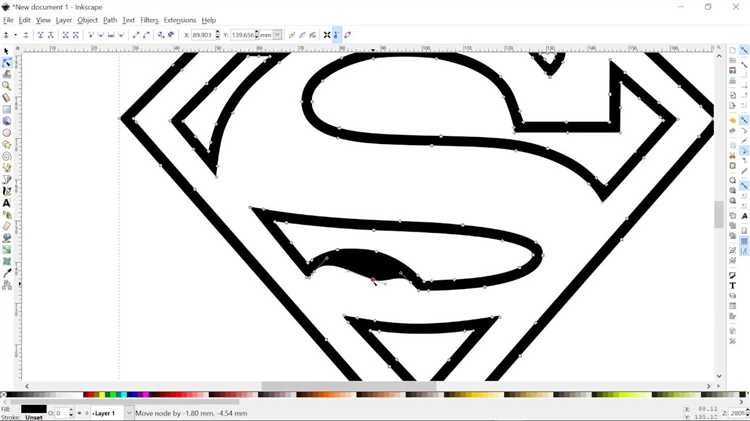Click the zoom percentage stepper
This screenshot has height=421, width=750.
click(748, 413)
